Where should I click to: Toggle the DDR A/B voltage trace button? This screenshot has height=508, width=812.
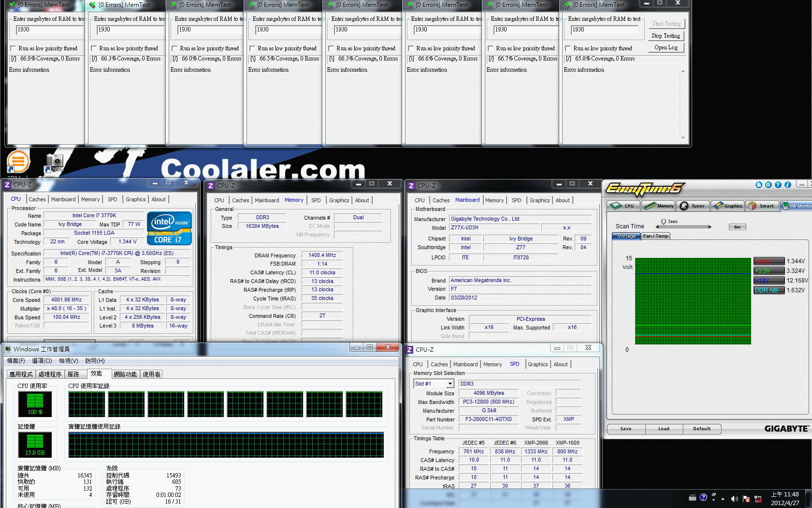click(768, 290)
